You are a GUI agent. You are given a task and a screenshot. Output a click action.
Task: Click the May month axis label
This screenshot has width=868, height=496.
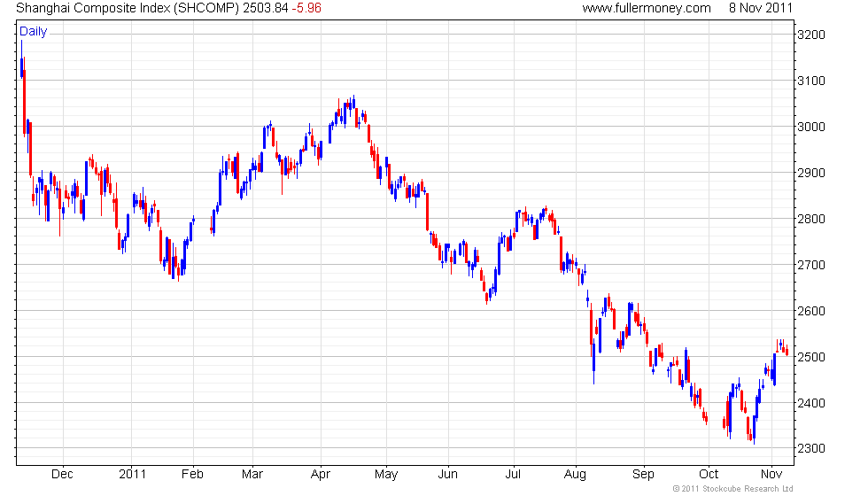pyautogui.click(x=386, y=475)
